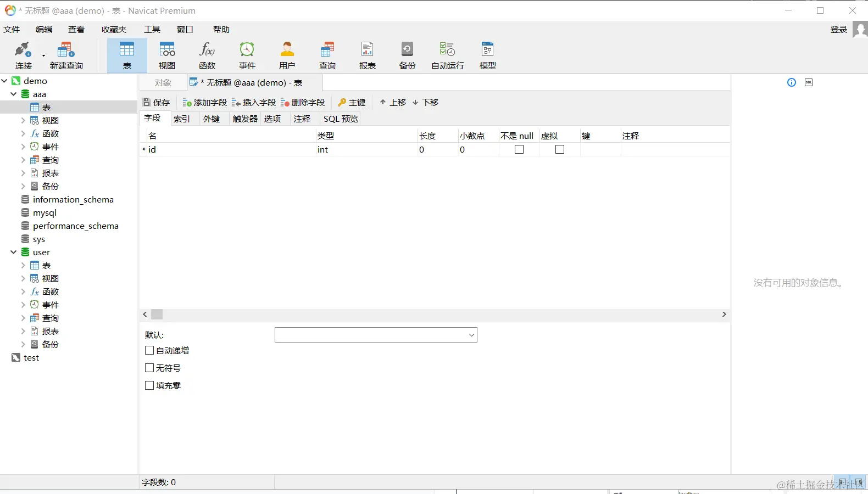868x494 pixels.
Task: Click 主键 (Primary Key) button
Action: 352,102
